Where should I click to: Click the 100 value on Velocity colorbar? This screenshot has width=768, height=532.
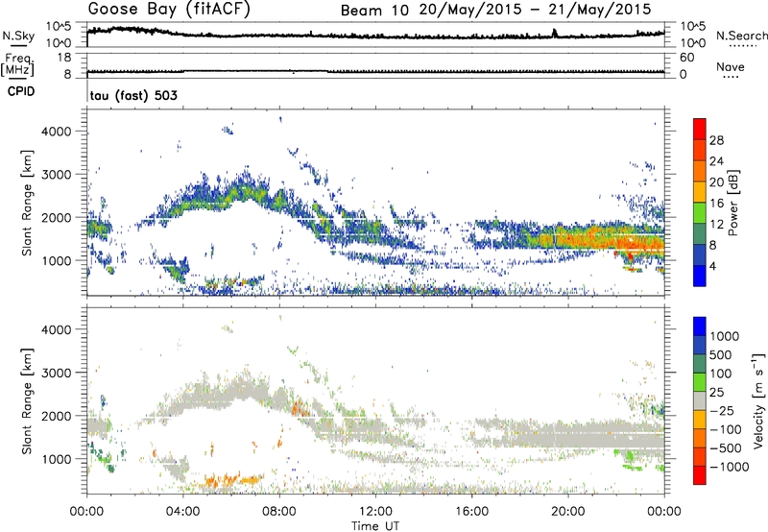pyautogui.click(x=721, y=374)
